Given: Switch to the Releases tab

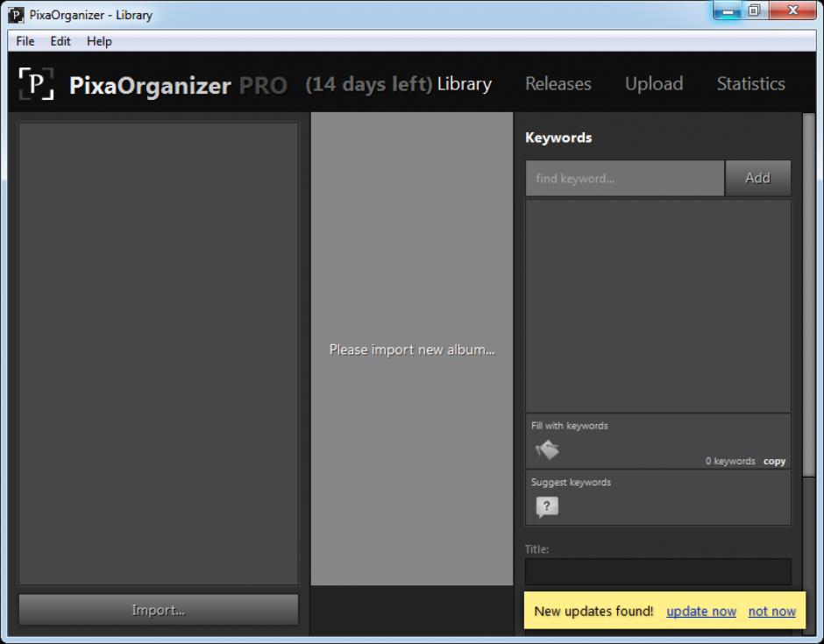Looking at the screenshot, I should (558, 83).
